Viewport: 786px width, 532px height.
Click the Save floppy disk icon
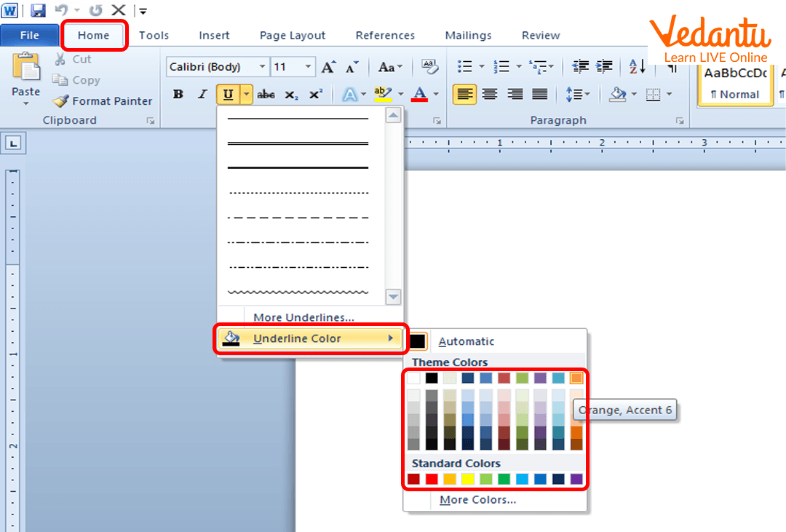click(x=38, y=10)
